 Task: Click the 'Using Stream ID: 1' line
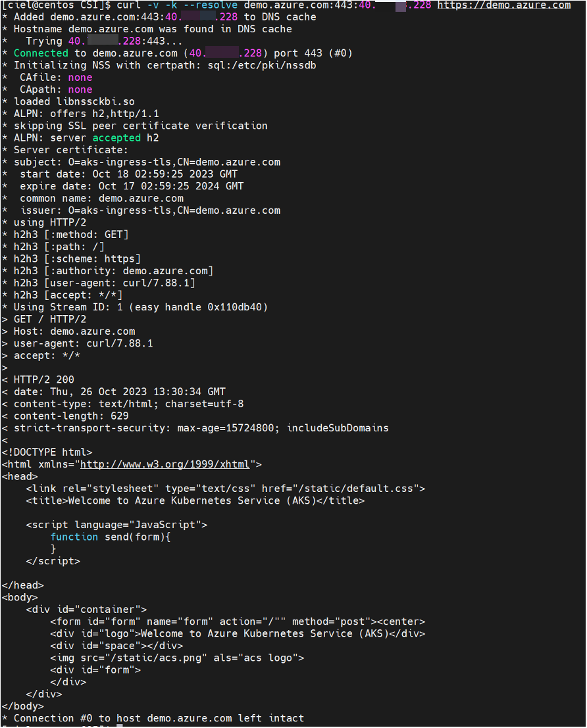(x=141, y=307)
